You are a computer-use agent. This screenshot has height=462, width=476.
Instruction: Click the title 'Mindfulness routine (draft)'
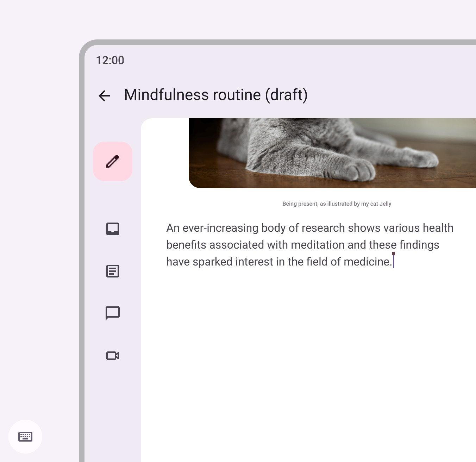tap(216, 95)
